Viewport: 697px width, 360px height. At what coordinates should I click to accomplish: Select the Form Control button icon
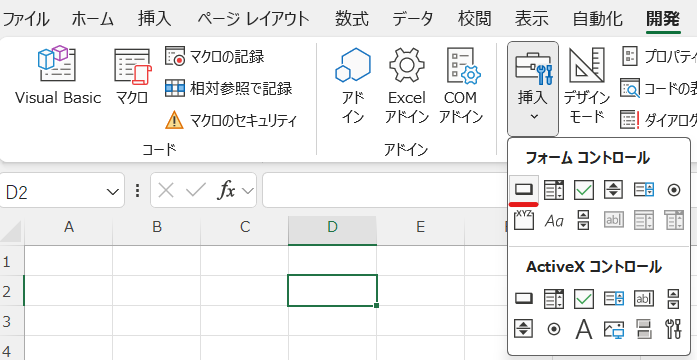click(524, 190)
